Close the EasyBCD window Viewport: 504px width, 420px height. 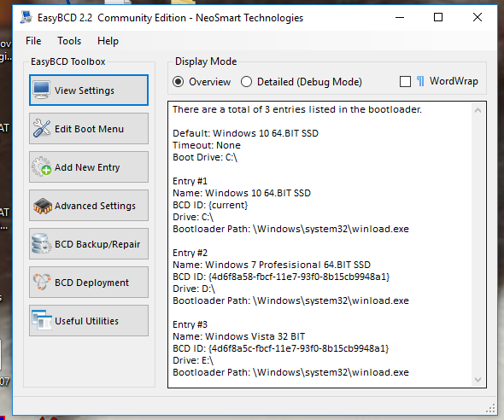pyautogui.click(x=478, y=17)
